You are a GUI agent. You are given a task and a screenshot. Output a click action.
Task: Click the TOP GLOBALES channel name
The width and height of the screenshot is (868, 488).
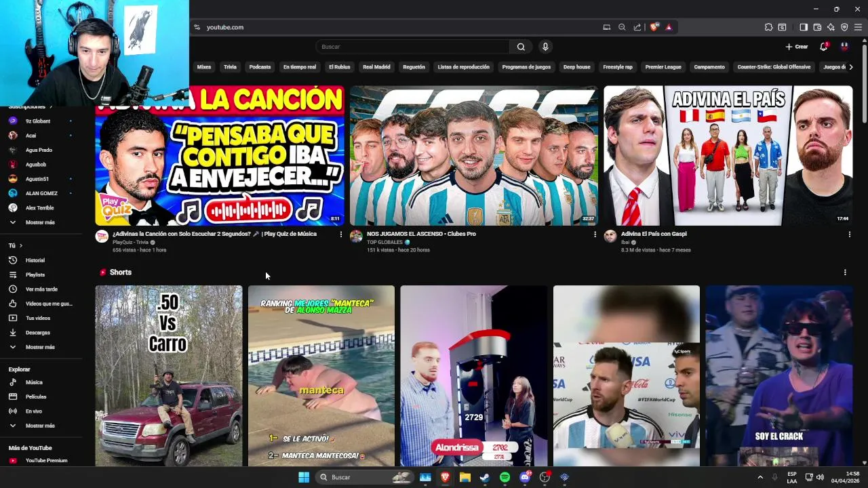click(384, 242)
